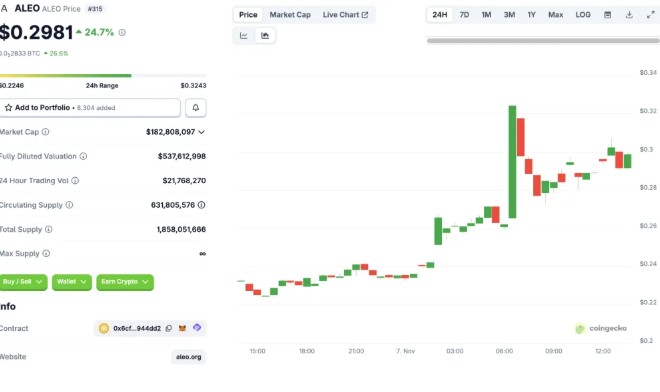Show info for Market Cap

tap(45, 132)
